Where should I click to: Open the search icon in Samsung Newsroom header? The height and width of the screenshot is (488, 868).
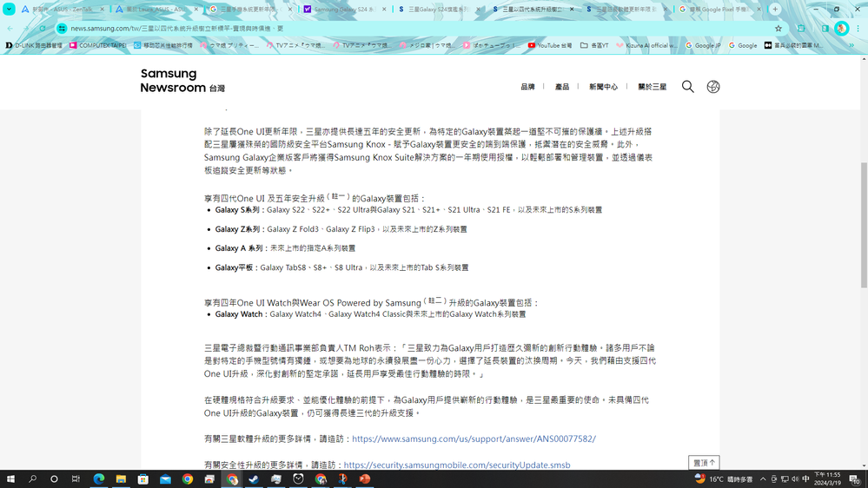[687, 86]
